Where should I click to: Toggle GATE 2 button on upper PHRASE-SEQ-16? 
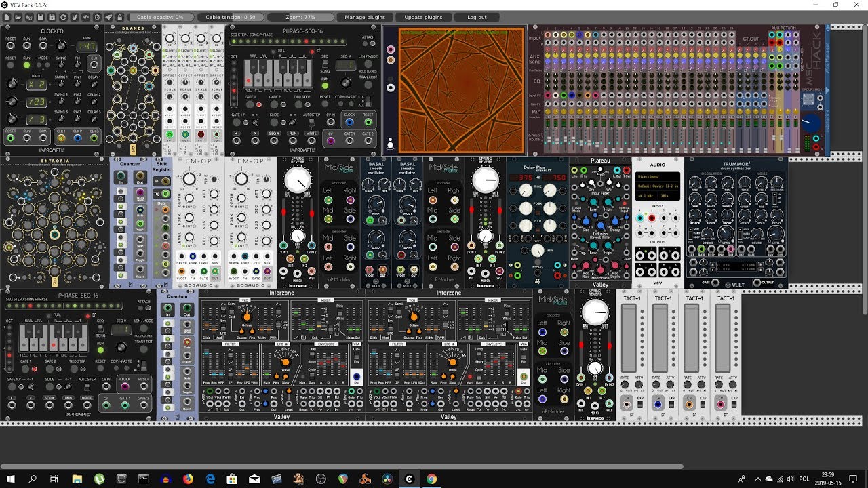pos(275,104)
